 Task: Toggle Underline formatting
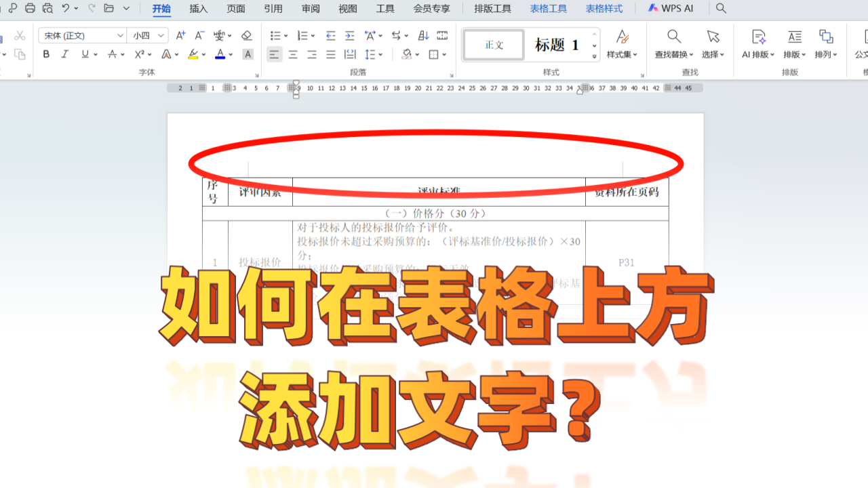click(x=85, y=54)
